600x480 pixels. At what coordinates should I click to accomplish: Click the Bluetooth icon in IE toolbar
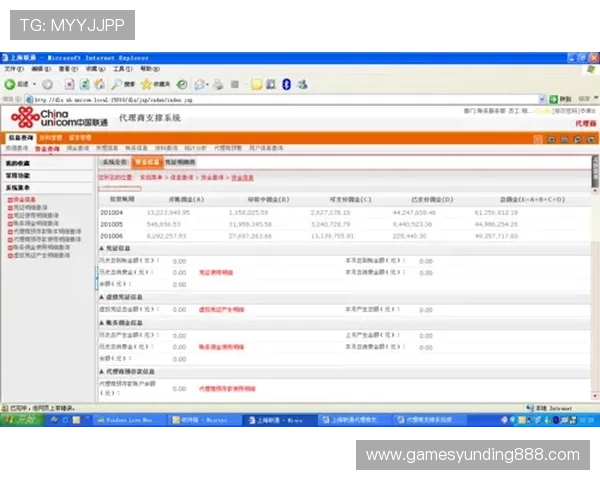286,85
